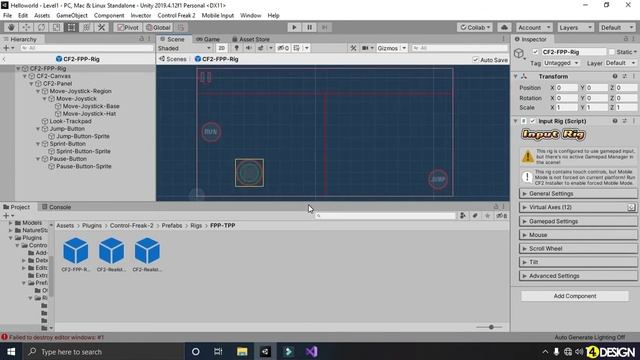Viewport: 640px width, 360px height.
Task: Open the custom editor tools wrench icon
Action: [102, 27]
